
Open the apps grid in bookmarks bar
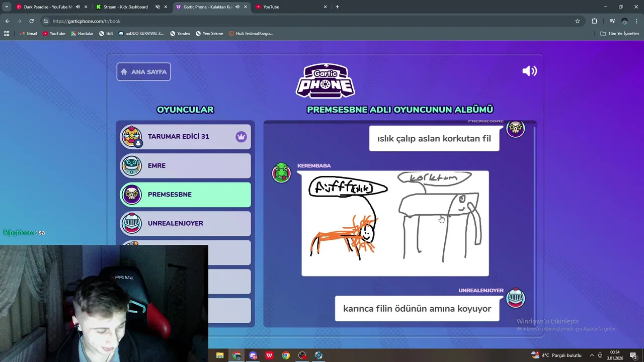(x=7, y=34)
